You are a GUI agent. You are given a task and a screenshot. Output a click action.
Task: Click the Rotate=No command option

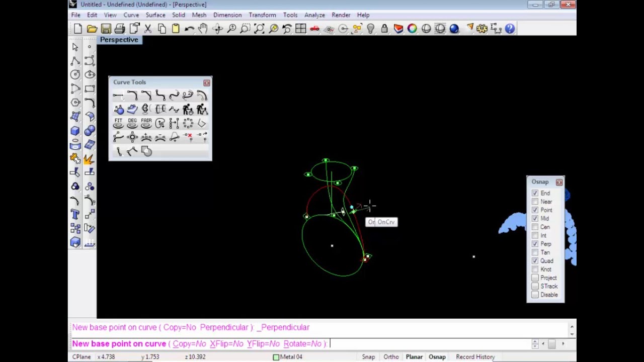pos(302,344)
